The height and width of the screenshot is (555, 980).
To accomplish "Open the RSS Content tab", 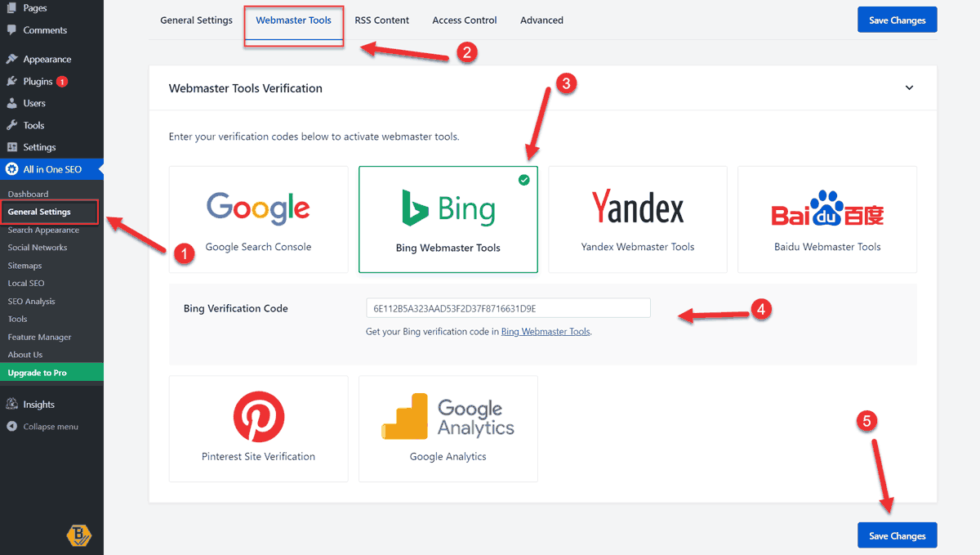I will click(381, 20).
